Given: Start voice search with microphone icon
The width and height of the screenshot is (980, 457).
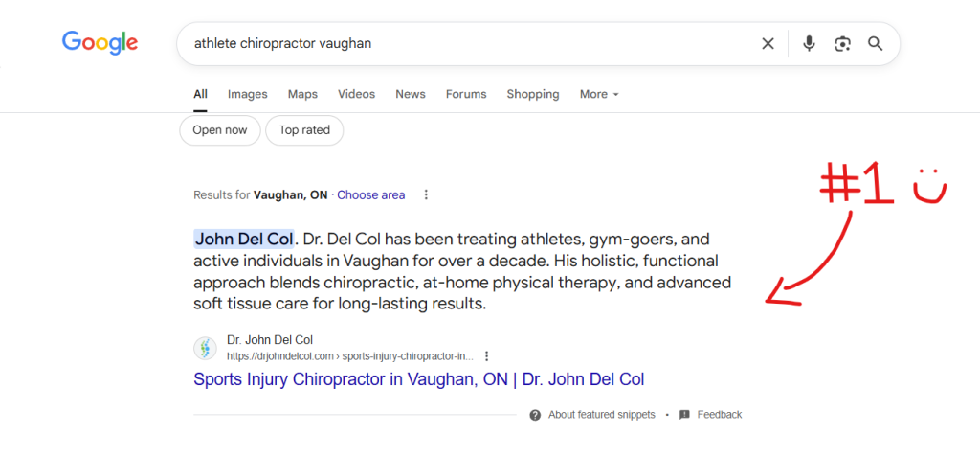Looking at the screenshot, I should [x=809, y=43].
